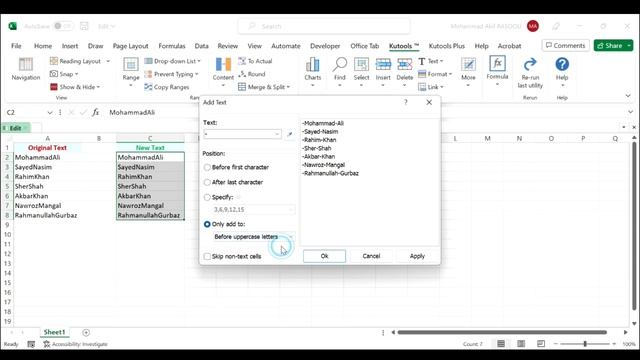Expand the Merge & Split dropdown
Screen dimensions: 640x360
[x=288, y=87]
